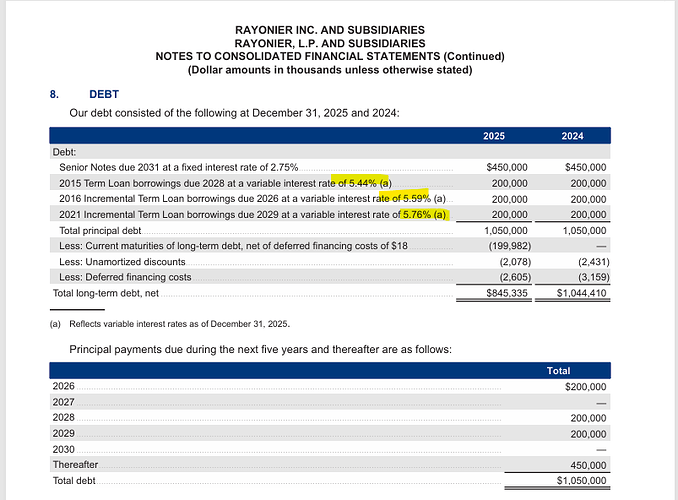Click the 'Total principal debt' label
This screenshot has width=678, height=500.
pyautogui.click(x=100, y=231)
